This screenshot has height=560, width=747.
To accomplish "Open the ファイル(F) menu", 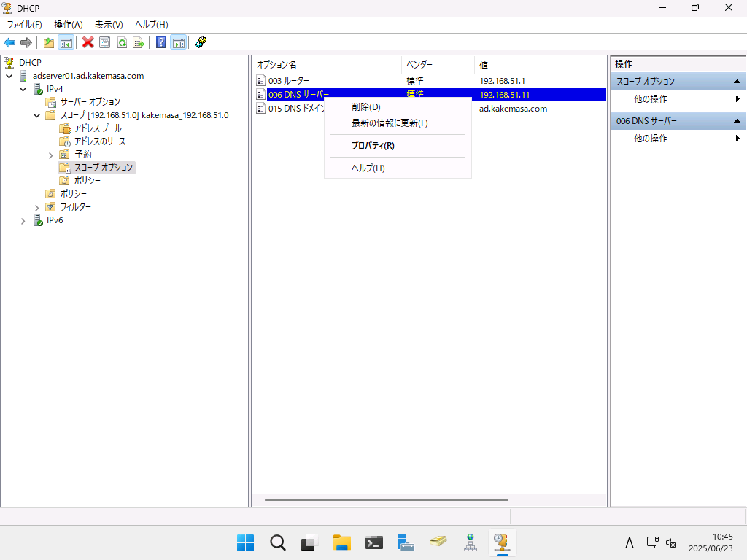I will point(24,25).
